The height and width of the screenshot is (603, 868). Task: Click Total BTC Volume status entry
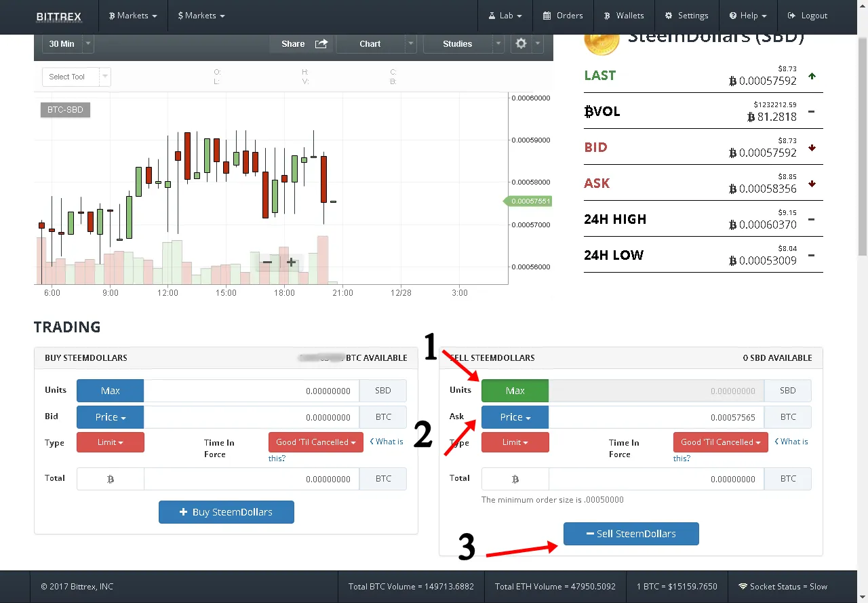411,587
